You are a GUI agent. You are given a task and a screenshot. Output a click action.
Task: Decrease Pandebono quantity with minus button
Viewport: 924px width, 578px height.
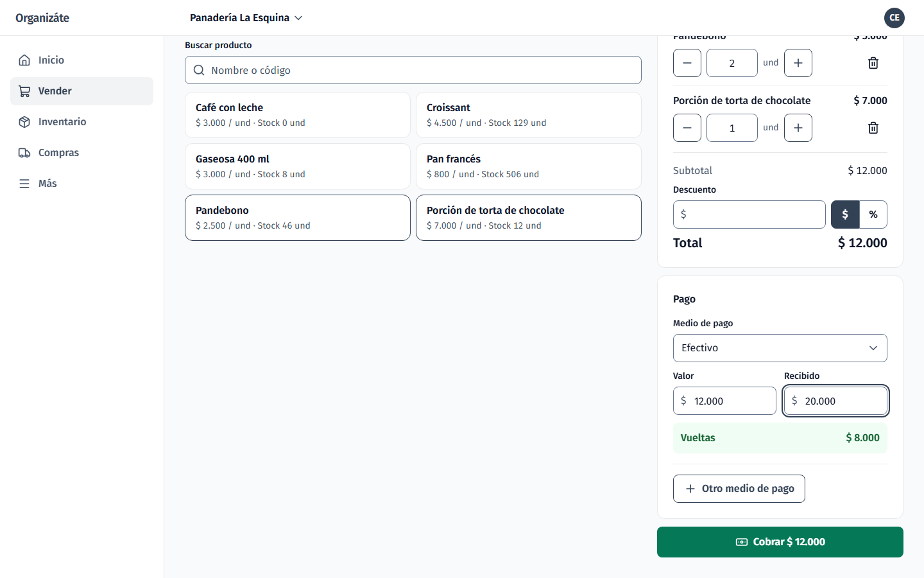(x=687, y=63)
